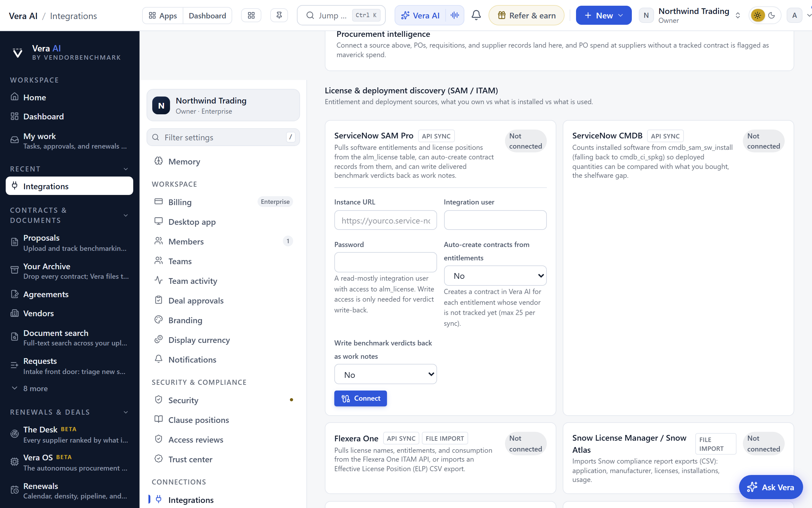Screen dimensions: 812x508
Task: Collapse the Recent section chevron
Action: click(x=126, y=169)
